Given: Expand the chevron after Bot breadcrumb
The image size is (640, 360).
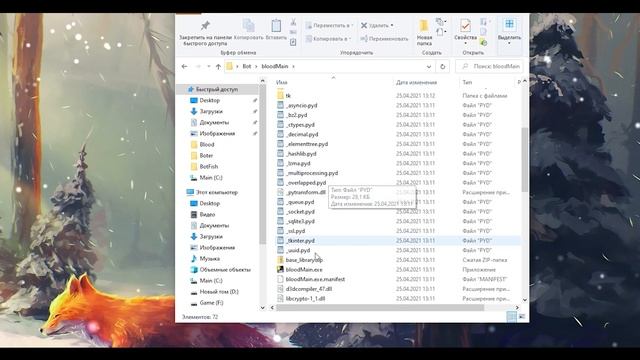Looking at the screenshot, I should (256, 66).
